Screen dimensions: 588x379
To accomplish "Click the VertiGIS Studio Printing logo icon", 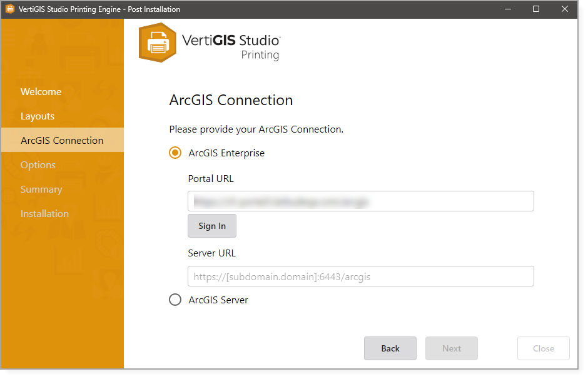I will pos(158,43).
